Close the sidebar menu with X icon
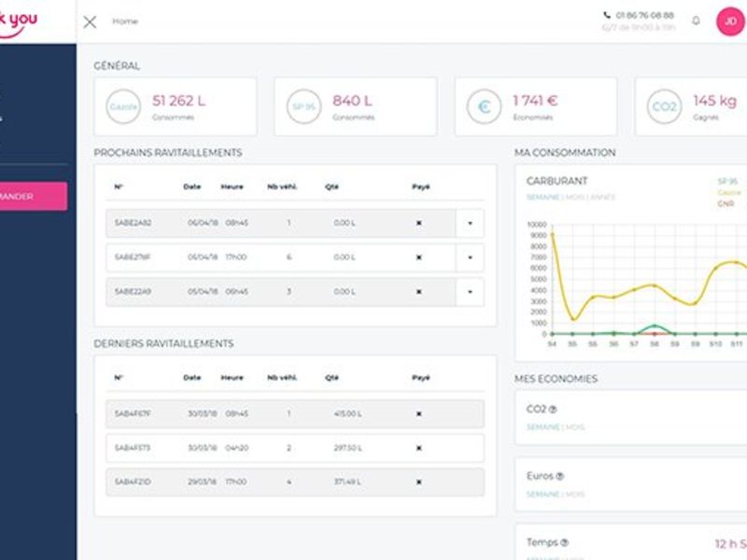The height and width of the screenshot is (560, 747). tap(90, 21)
